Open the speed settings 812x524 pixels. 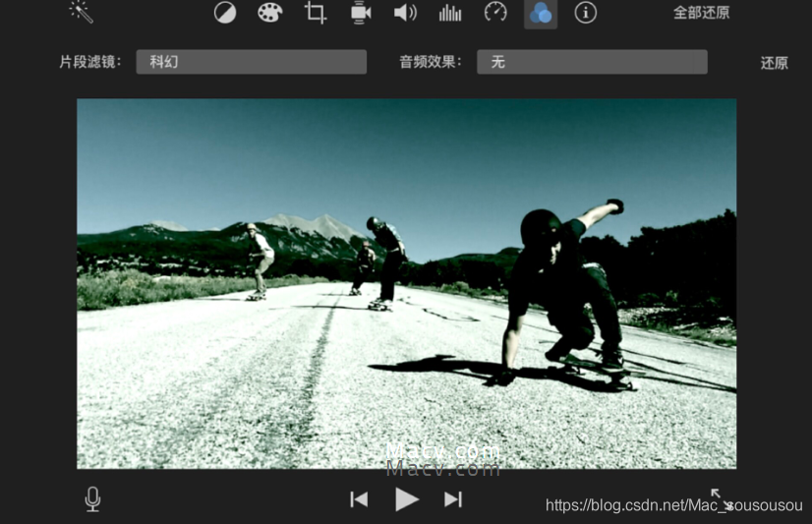click(495, 12)
